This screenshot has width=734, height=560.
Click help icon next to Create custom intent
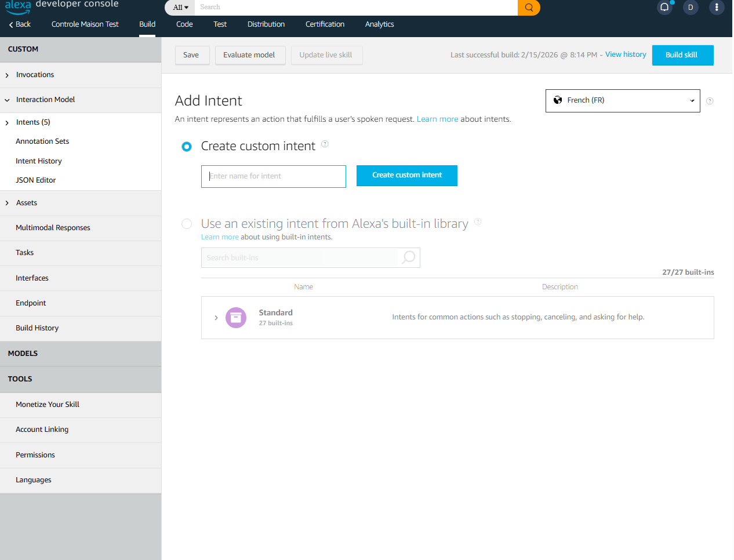click(x=325, y=144)
